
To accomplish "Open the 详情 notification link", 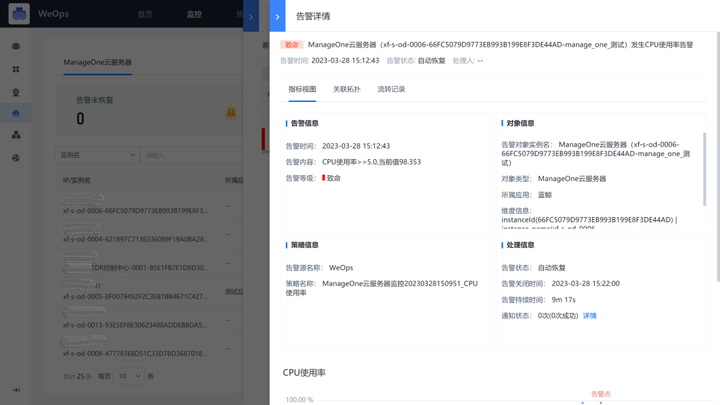I will tap(590, 315).
